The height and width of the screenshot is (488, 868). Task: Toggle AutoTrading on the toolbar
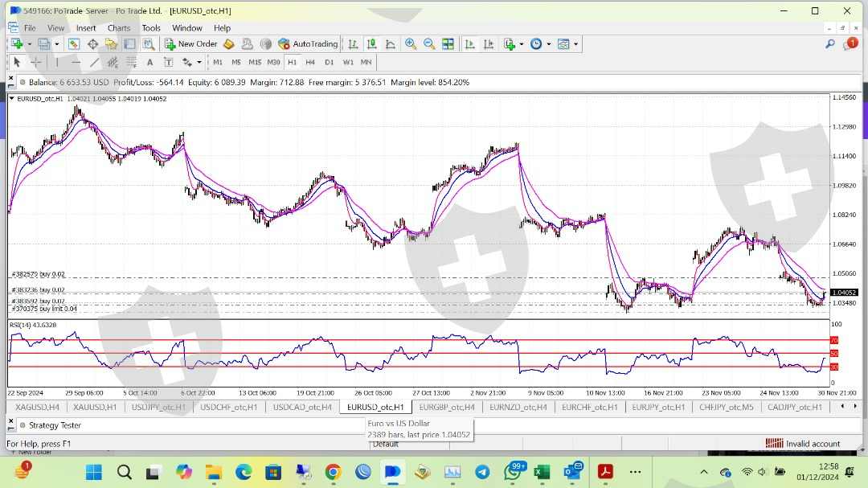[308, 44]
